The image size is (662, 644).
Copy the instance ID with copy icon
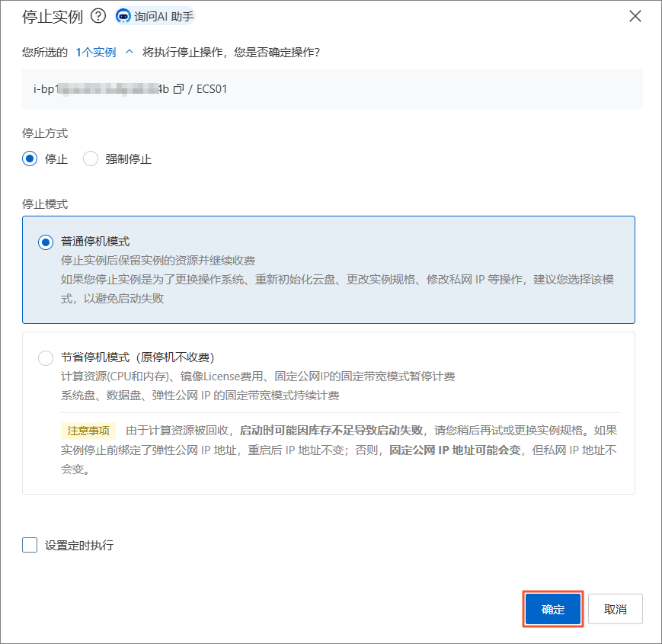tap(179, 89)
